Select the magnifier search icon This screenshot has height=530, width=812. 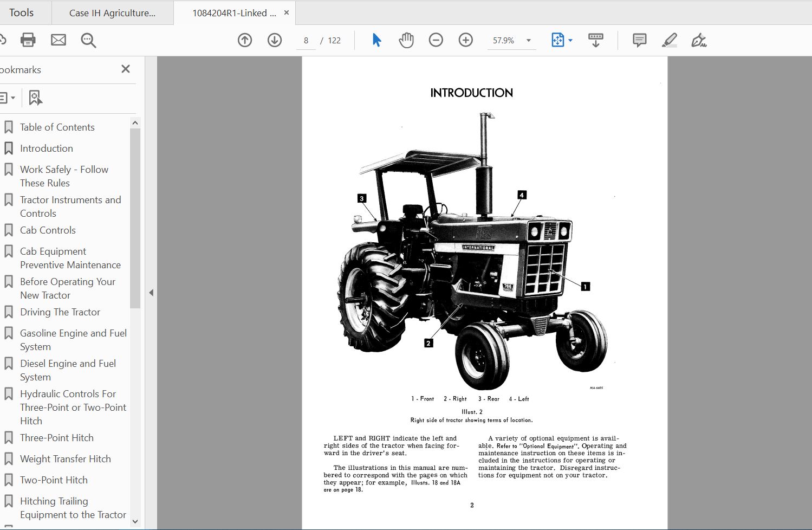[x=88, y=40]
